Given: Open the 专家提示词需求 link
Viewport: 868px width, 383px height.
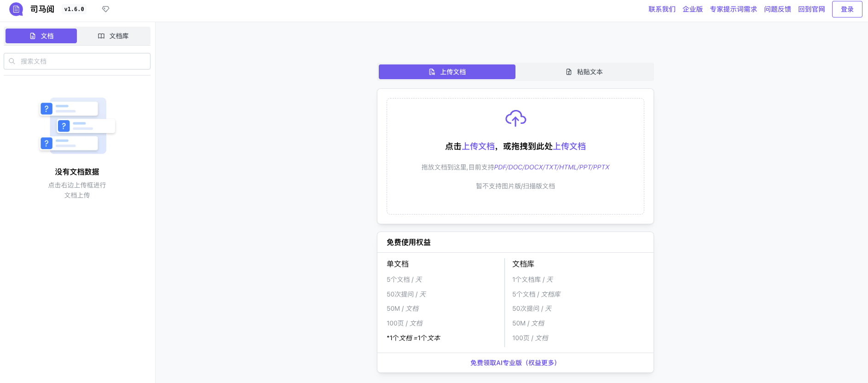Looking at the screenshot, I should (x=733, y=9).
